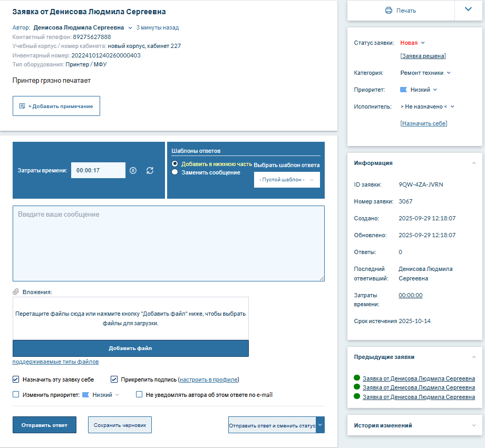Collapse the Информация panel

click(473, 163)
